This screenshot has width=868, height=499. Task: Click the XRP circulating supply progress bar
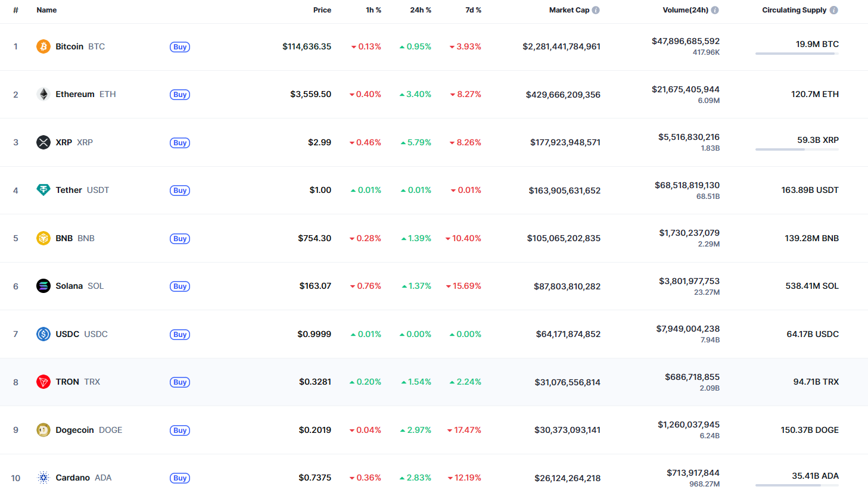click(797, 149)
